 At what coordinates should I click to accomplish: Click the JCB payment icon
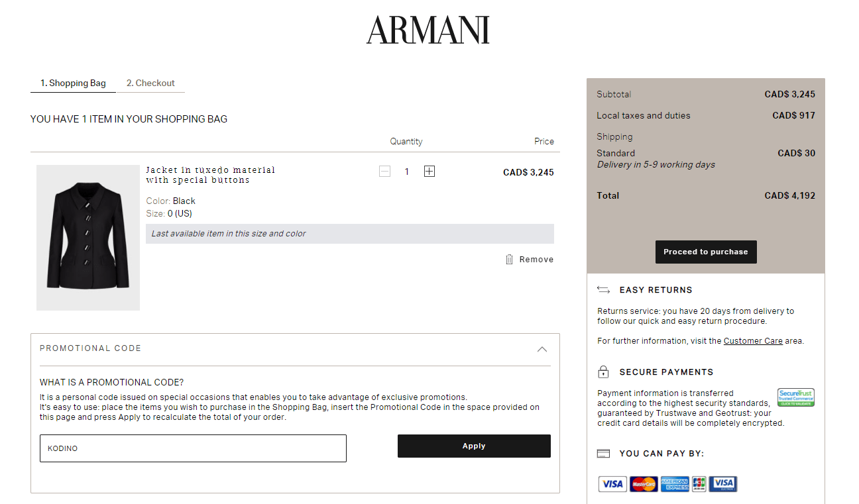(699, 483)
